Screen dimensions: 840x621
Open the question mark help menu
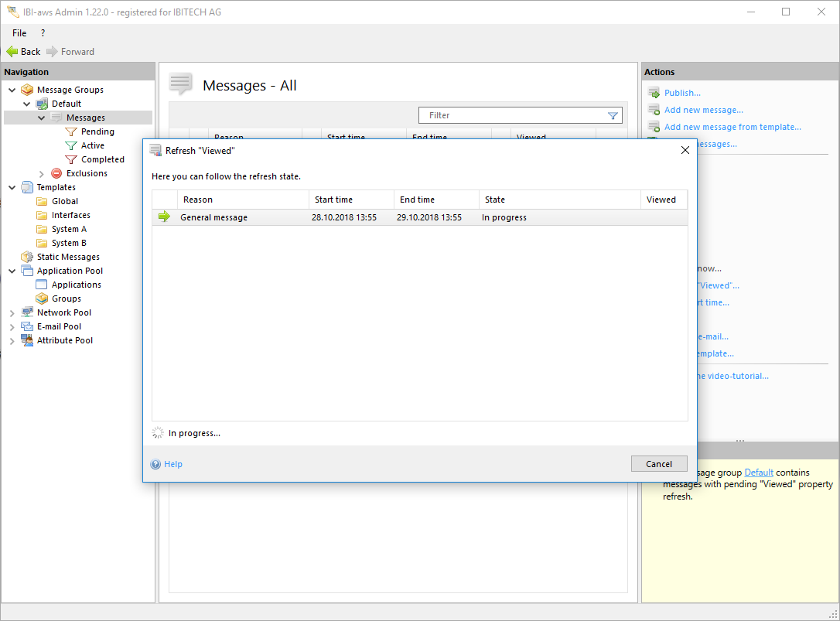[43, 33]
